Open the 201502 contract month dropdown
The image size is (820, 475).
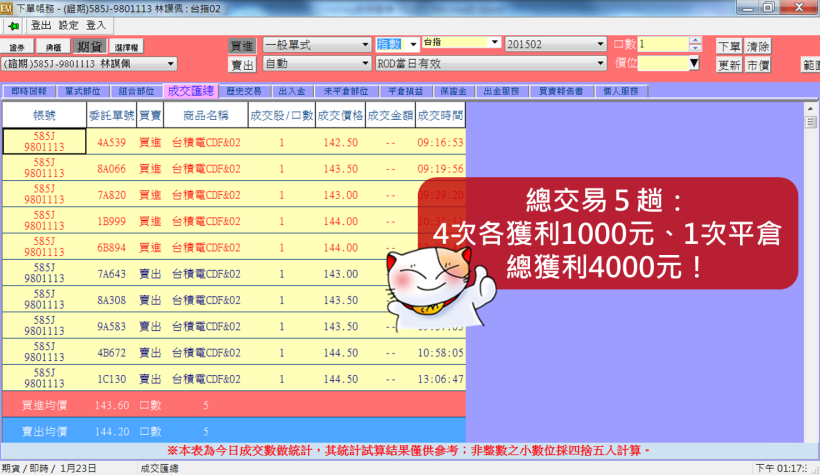click(x=601, y=45)
